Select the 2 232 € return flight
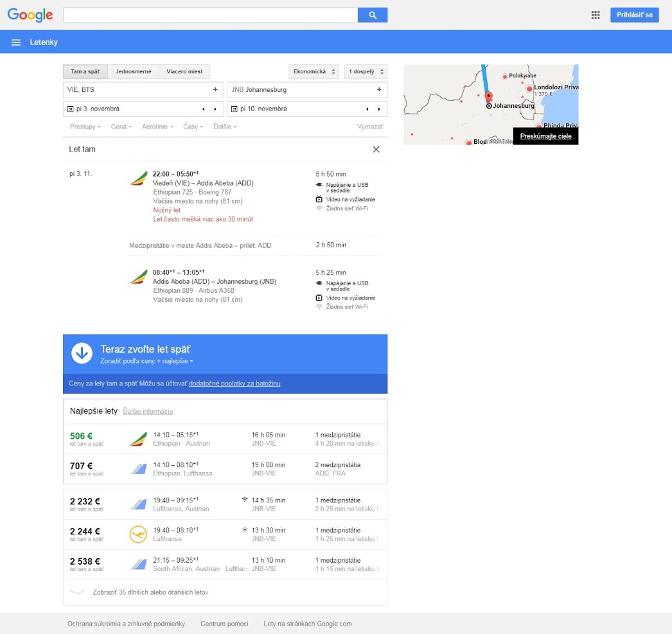This screenshot has height=634, width=672. pos(225,505)
